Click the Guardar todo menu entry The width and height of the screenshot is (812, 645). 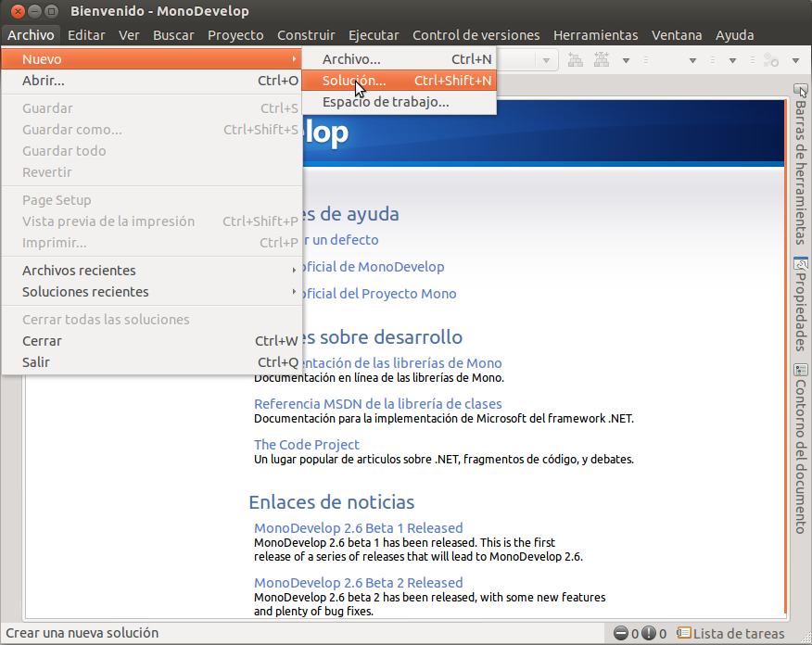[x=152, y=151]
